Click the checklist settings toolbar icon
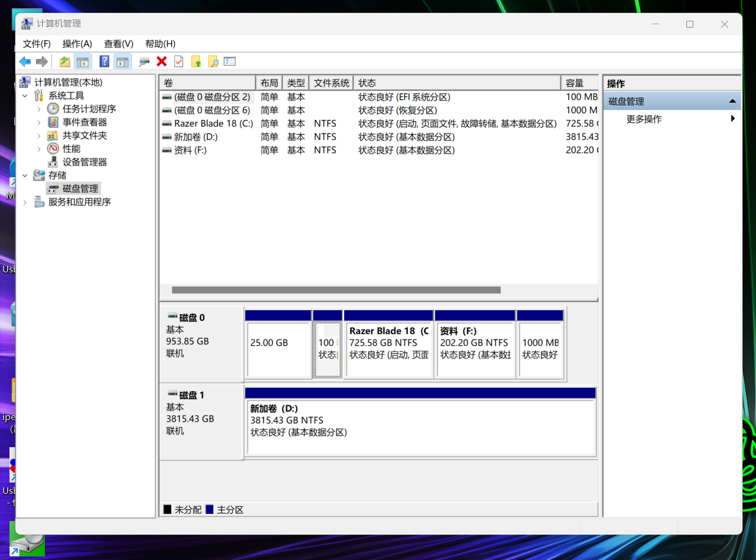Viewport: 756px width, 560px height. click(x=230, y=61)
